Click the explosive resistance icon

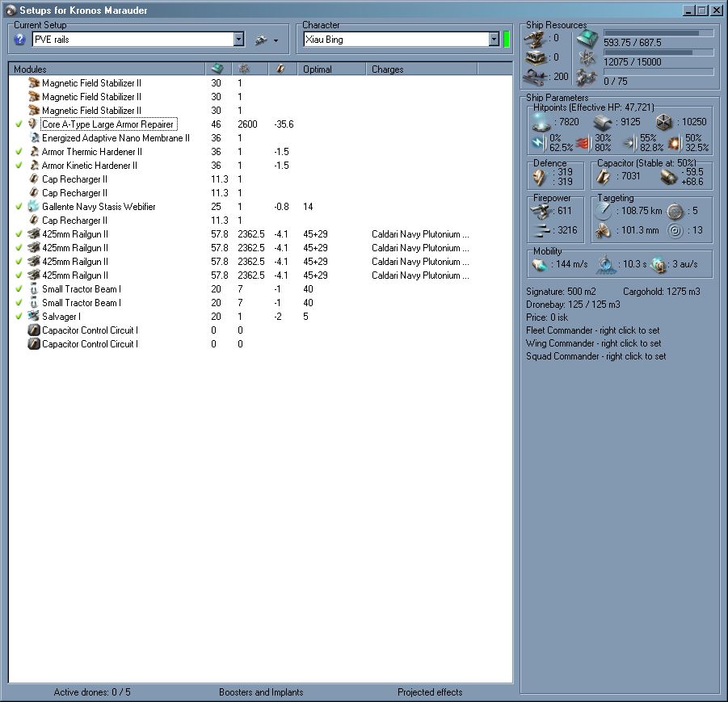[x=675, y=144]
